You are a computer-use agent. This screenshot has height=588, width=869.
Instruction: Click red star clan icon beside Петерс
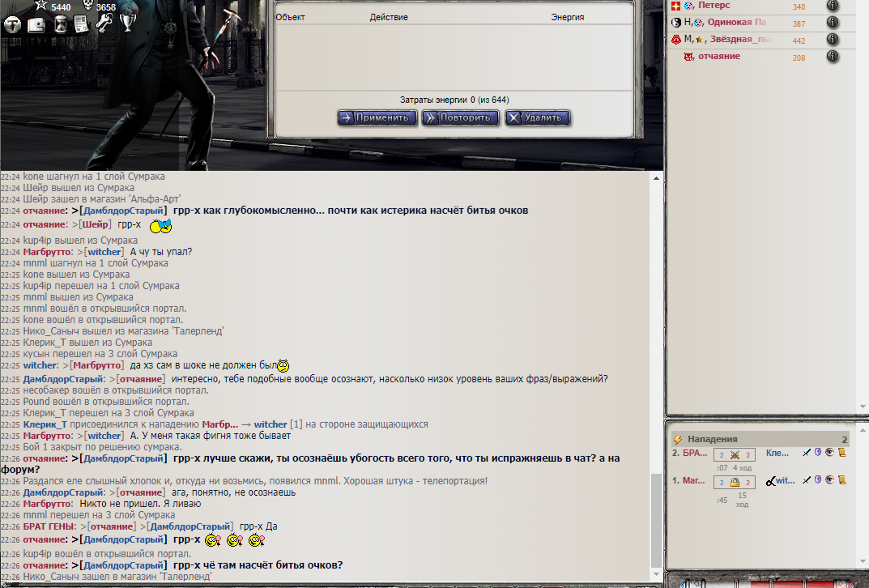675,6
